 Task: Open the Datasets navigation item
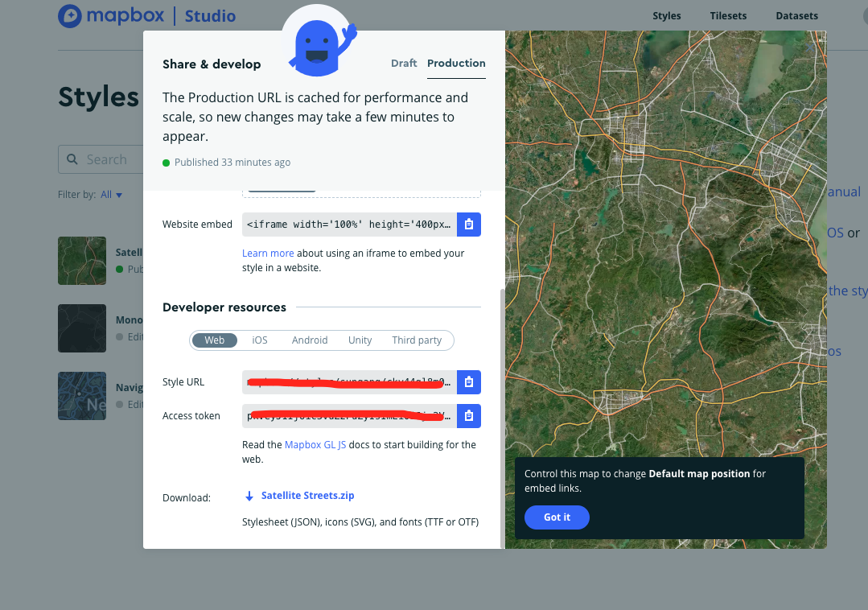(x=796, y=16)
